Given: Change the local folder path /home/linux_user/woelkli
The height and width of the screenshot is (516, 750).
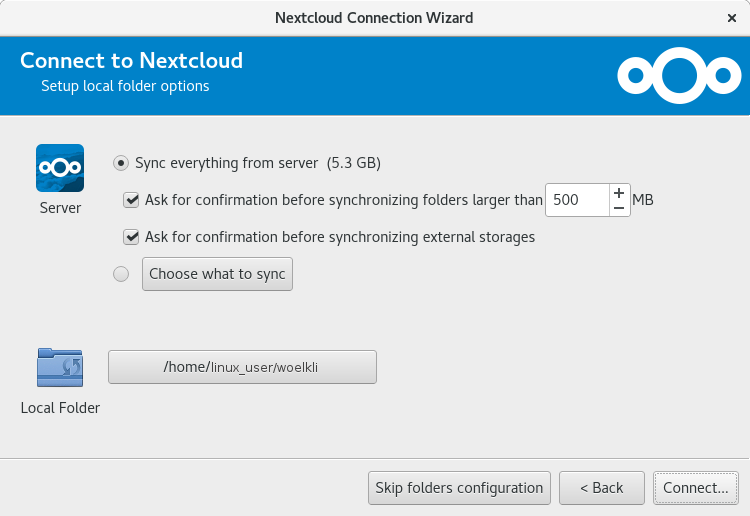Looking at the screenshot, I should click(242, 367).
